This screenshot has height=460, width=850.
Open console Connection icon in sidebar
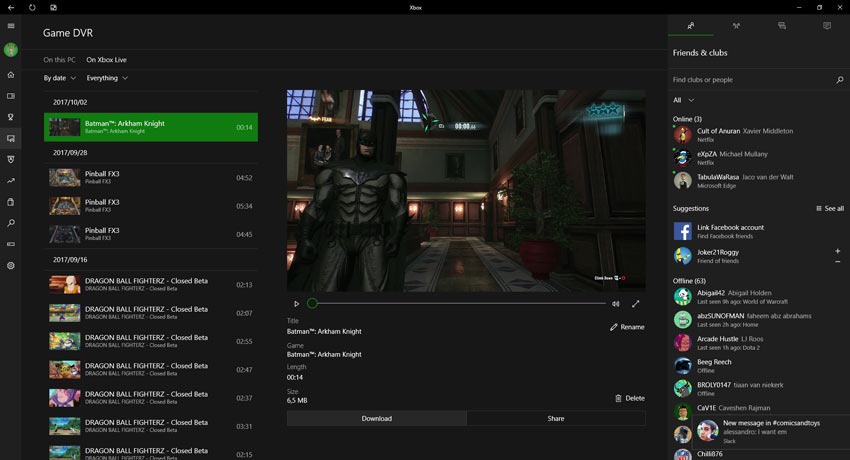tap(11, 244)
